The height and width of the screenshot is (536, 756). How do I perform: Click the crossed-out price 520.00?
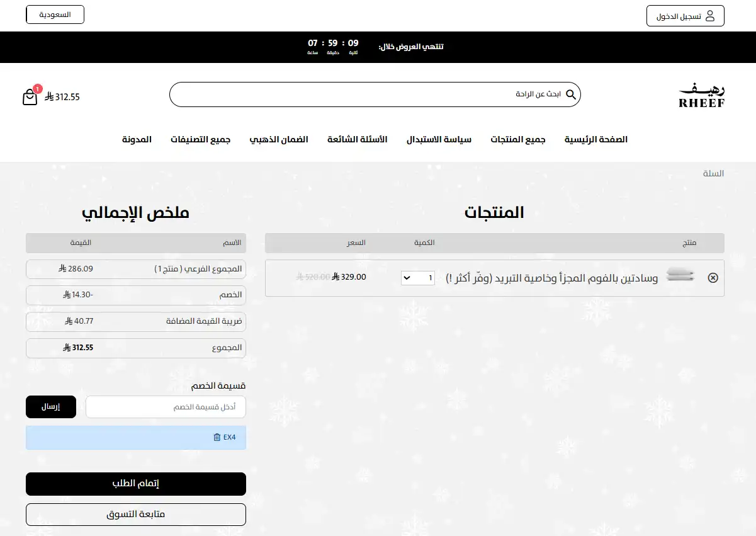tap(313, 277)
